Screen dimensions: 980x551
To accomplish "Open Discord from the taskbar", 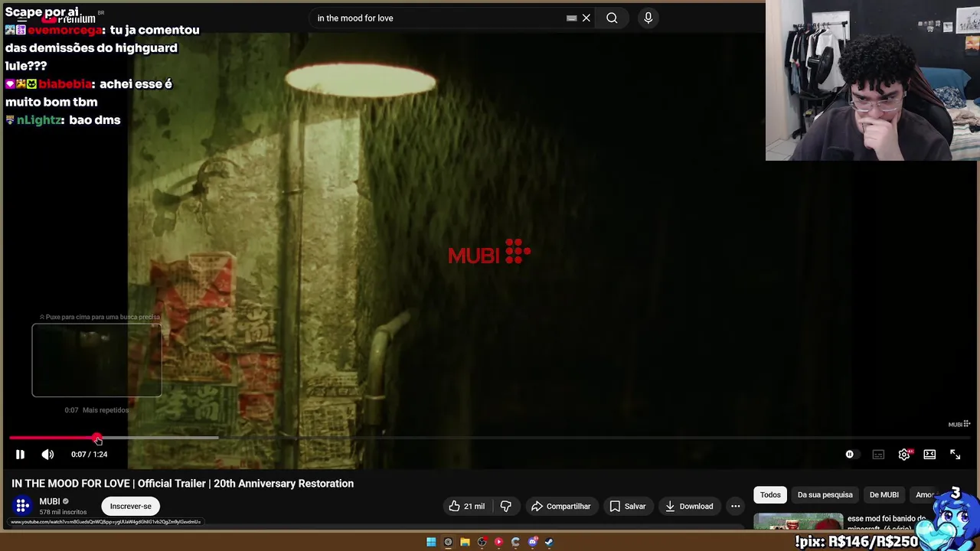I will tap(533, 542).
